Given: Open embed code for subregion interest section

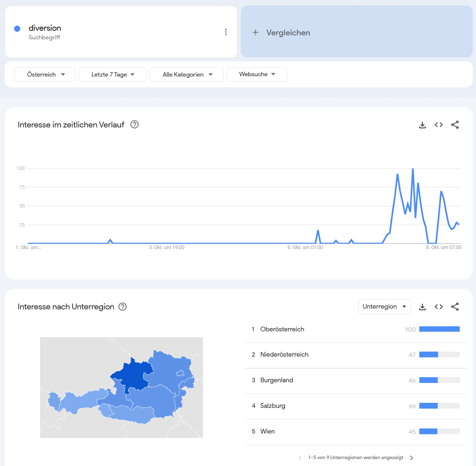Looking at the screenshot, I should tap(438, 307).
